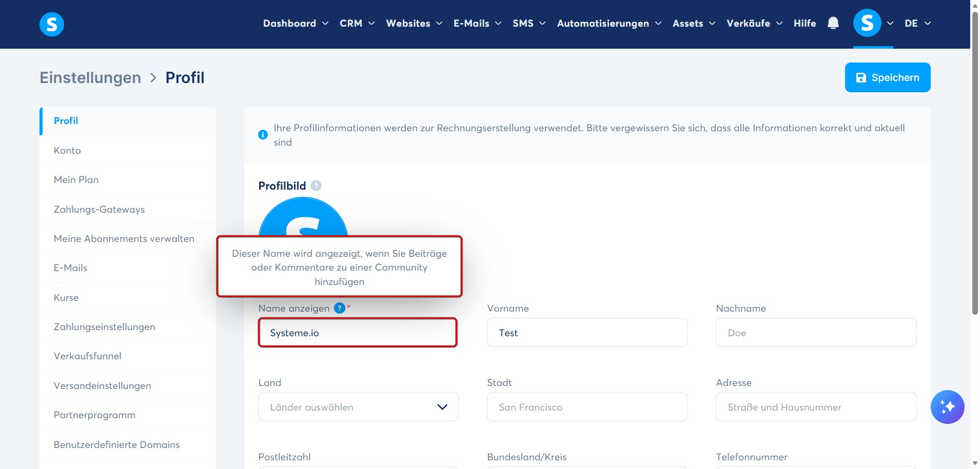Viewport: 980px width, 469px height.
Task: Open Benutzerdefinierte Domains settings
Action: pos(128,444)
